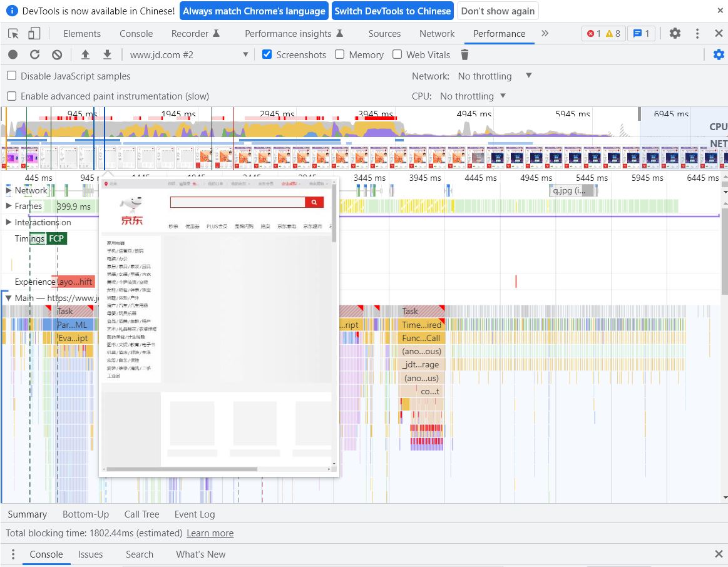
Task: Open capture settings blue gear icon
Action: coord(719,55)
